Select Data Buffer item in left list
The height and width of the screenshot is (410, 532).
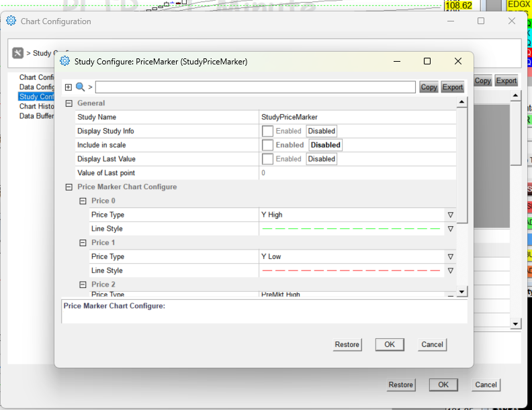coord(36,116)
